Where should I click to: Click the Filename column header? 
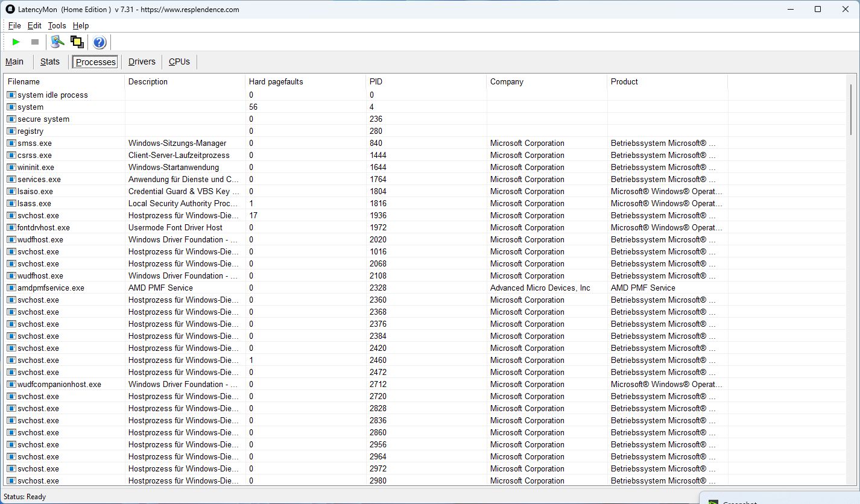pyautogui.click(x=24, y=81)
